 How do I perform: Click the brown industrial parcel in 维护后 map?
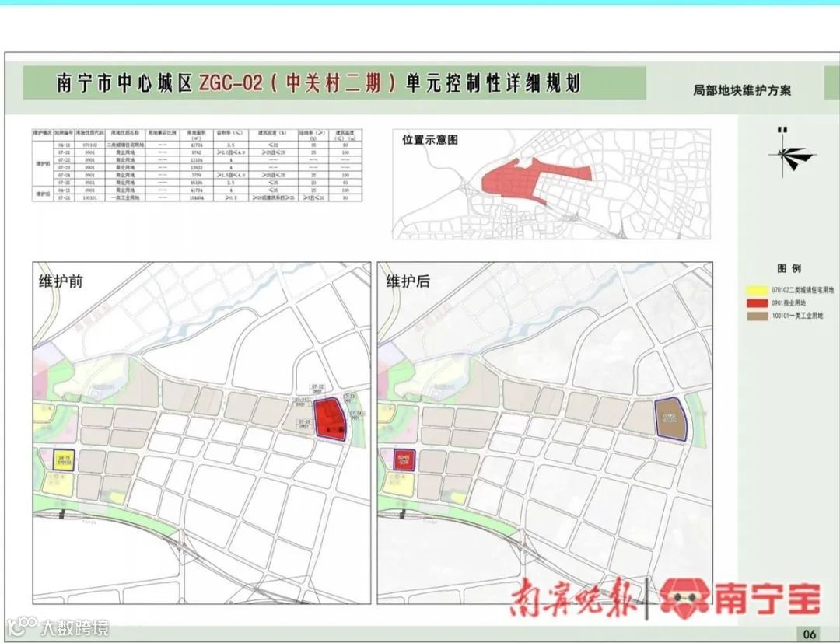click(x=671, y=419)
